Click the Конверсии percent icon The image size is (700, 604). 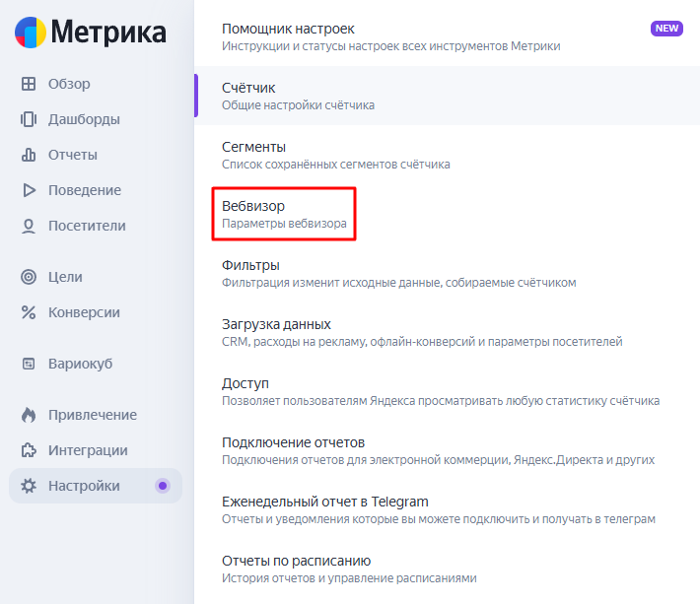29,312
